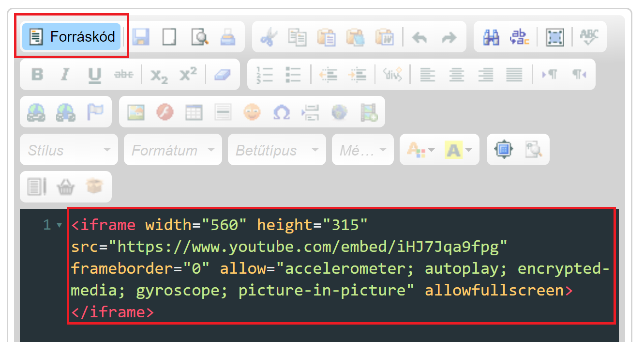The width and height of the screenshot is (644, 342).
Task: Click the Special Character omega icon
Action: point(281,112)
